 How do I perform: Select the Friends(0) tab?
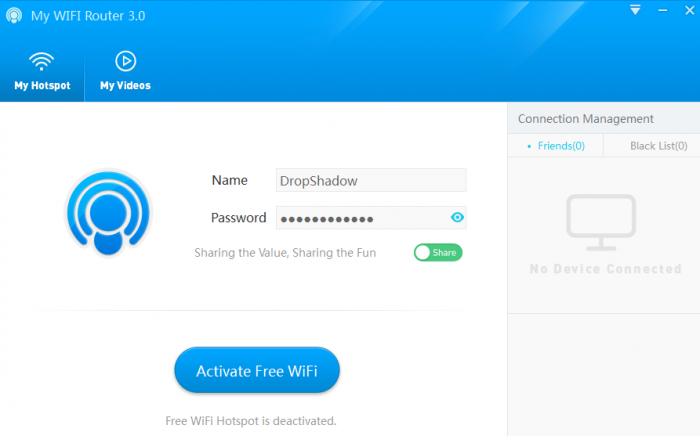556,146
